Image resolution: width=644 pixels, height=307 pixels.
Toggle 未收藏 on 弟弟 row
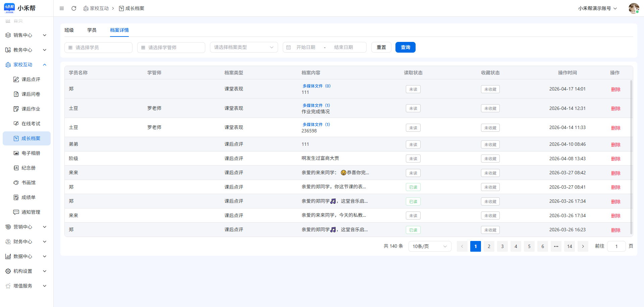coord(490,145)
